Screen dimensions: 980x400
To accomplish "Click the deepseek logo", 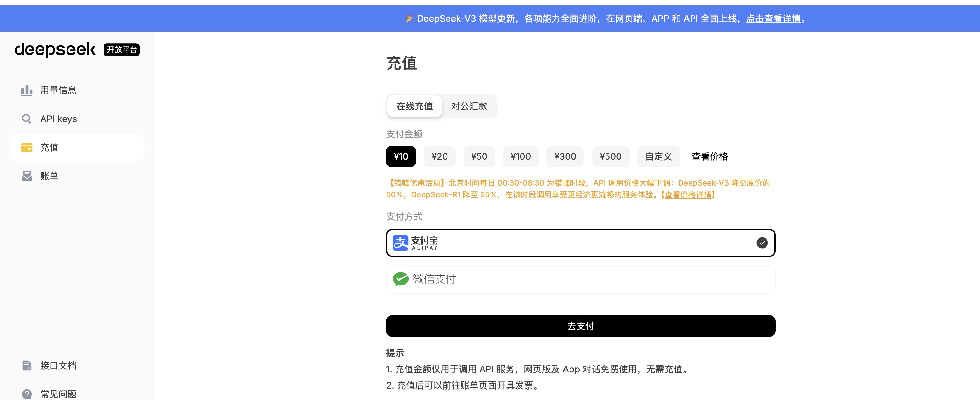I will pos(55,49).
